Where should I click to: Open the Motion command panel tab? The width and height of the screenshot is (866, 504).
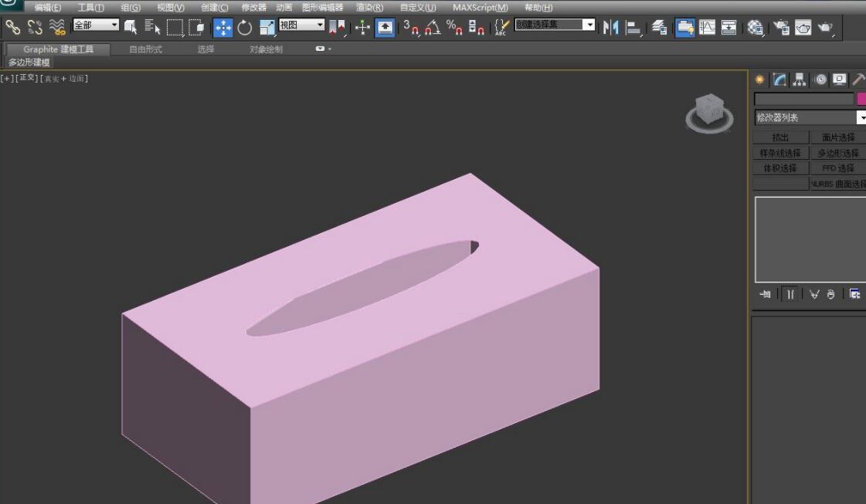click(x=820, y=80)
